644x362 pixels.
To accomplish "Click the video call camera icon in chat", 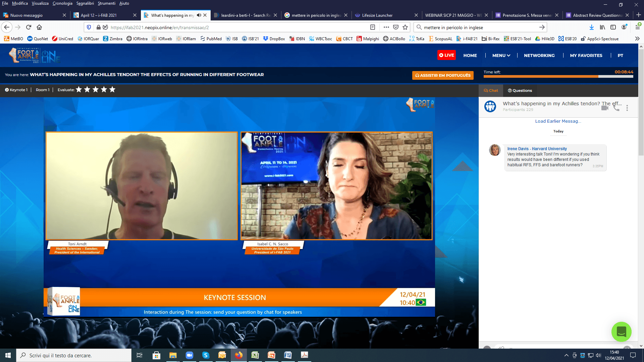I will tap(605, 108).
